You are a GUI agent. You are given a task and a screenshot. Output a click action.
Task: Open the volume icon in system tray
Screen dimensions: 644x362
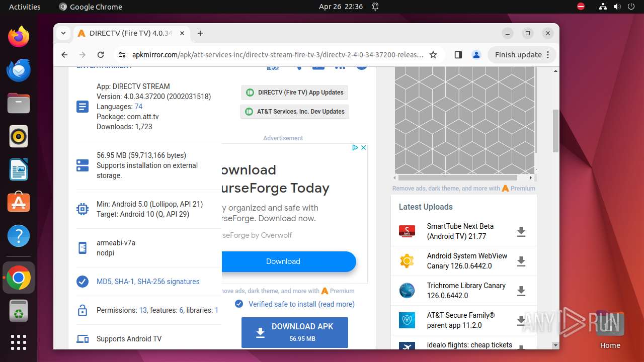pos(616,7)
